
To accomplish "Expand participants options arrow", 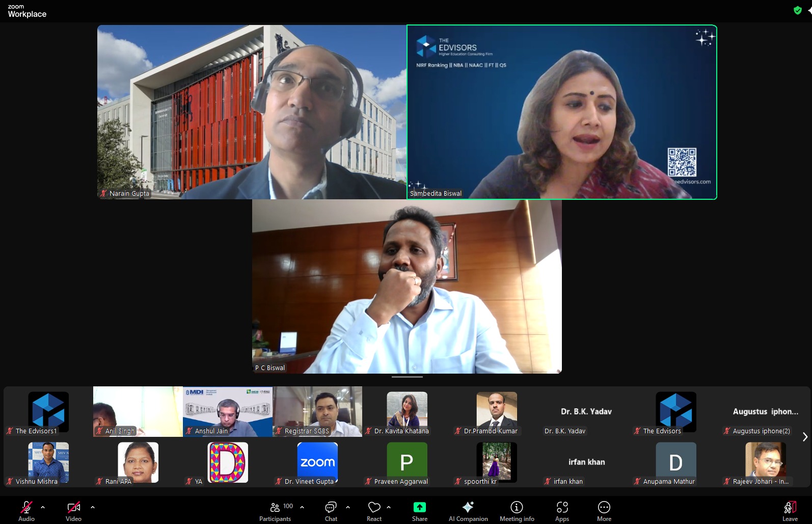I will click(x=302, y=507).
